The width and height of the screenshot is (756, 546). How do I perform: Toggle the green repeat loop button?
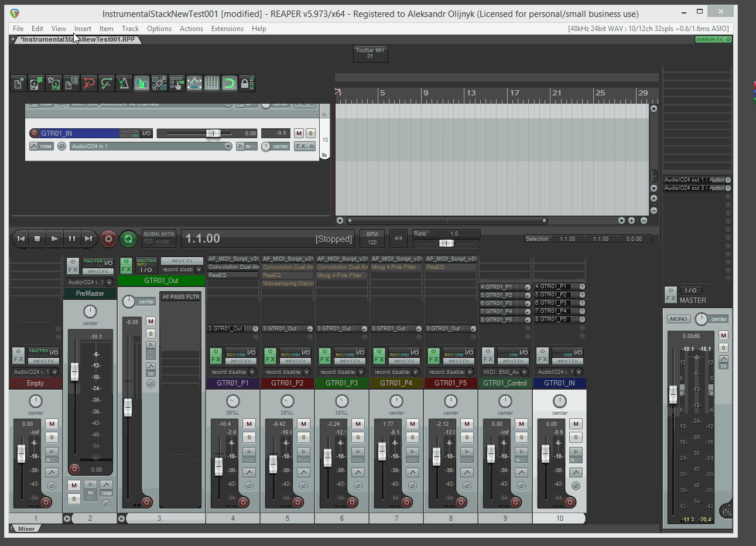pyautogui.click(x=128, y=238)
